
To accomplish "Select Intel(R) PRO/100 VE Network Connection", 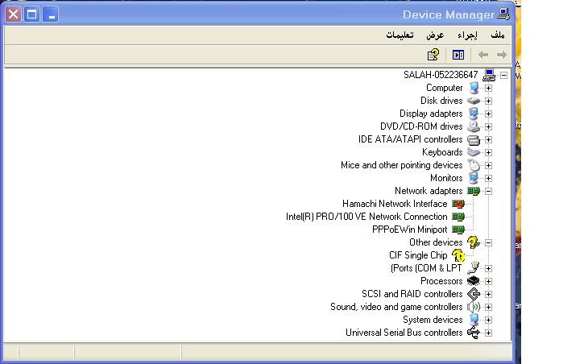I will coord(366,217).
